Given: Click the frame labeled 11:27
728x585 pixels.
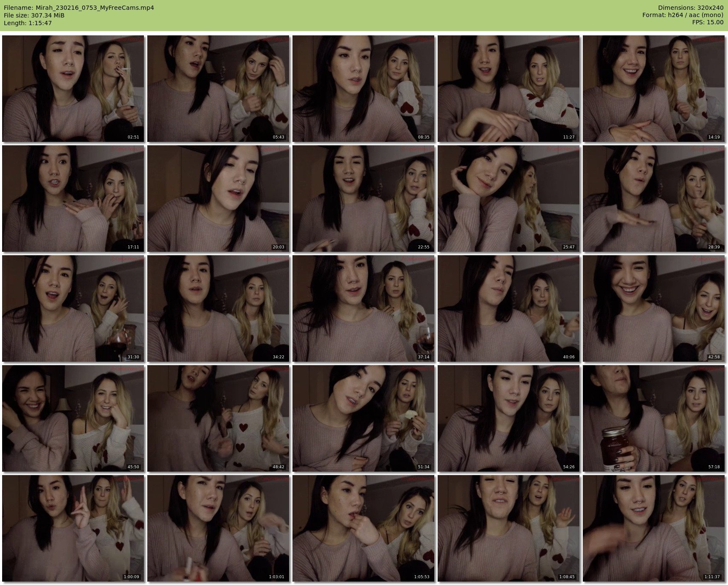Looking at the screenshot, I should coord(508,89).
